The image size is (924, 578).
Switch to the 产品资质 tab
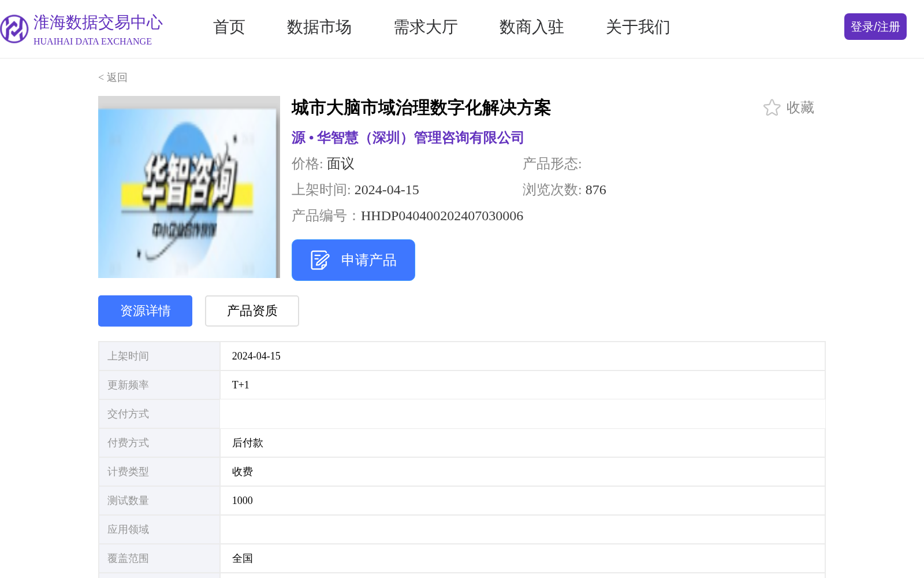tap(252, 311)
